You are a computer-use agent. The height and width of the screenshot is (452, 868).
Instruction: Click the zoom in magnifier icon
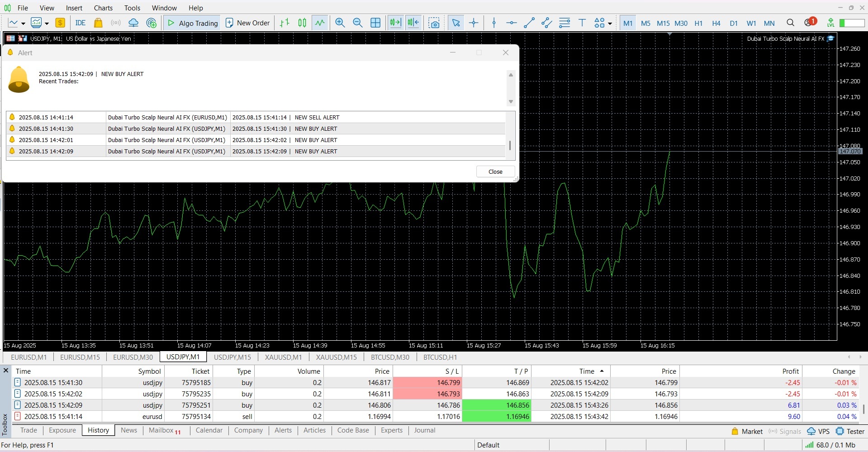click(x=340, y=23)
